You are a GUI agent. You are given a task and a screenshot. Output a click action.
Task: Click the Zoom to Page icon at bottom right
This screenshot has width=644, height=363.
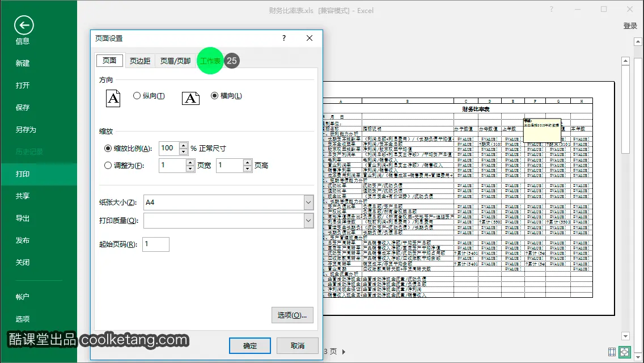click(x=625, y=352)
